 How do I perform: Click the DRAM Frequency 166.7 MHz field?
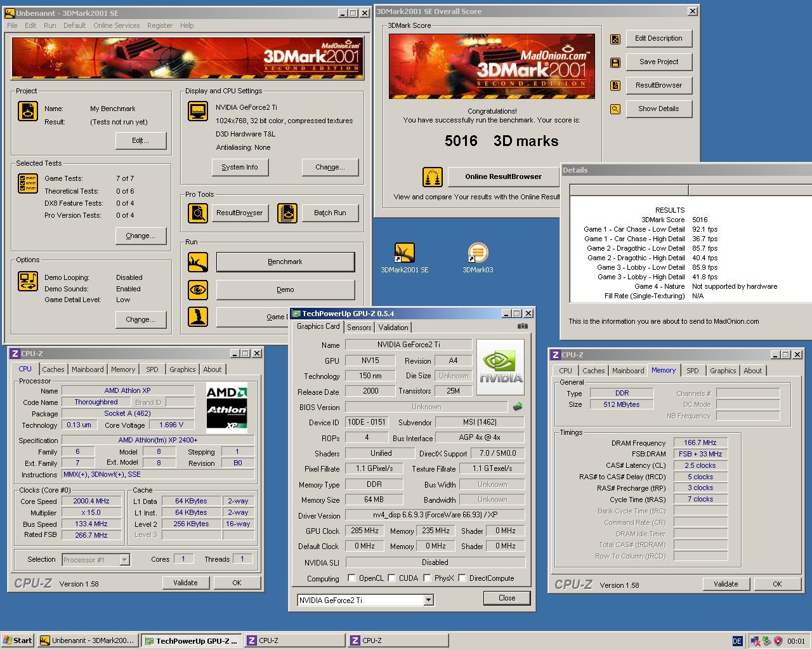coord(700,442)
